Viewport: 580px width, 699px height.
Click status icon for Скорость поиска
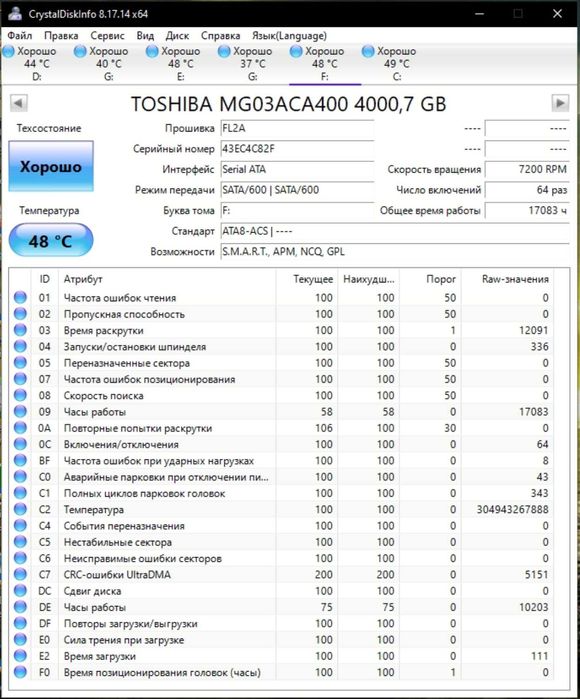point(20,395)
